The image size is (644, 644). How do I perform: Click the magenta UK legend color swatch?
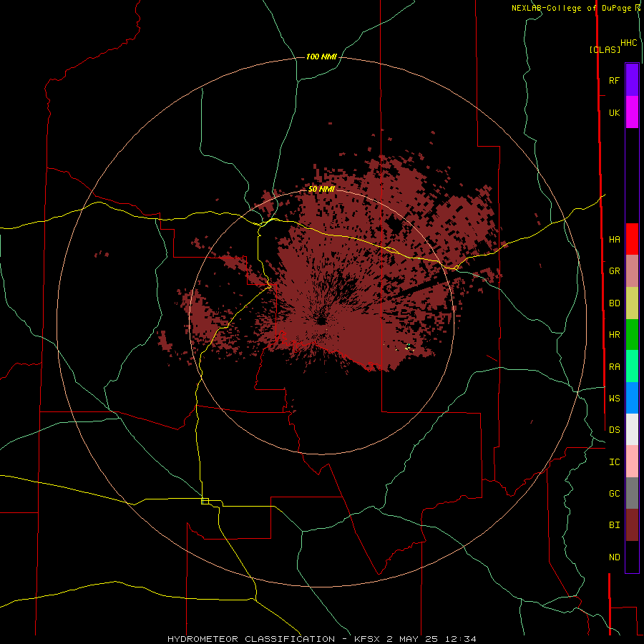click(632, 112)
